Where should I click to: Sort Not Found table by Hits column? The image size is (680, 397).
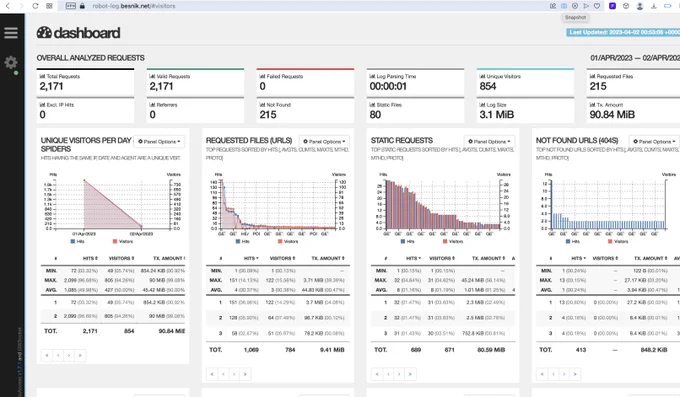coord(578,258)
